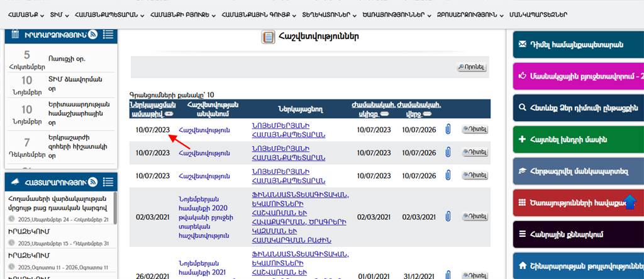Image resolution: width=644 pixels, height=279 pixels.
Task: Click paperclip attachment icon in first table row
Action: (x=448, y=130)
